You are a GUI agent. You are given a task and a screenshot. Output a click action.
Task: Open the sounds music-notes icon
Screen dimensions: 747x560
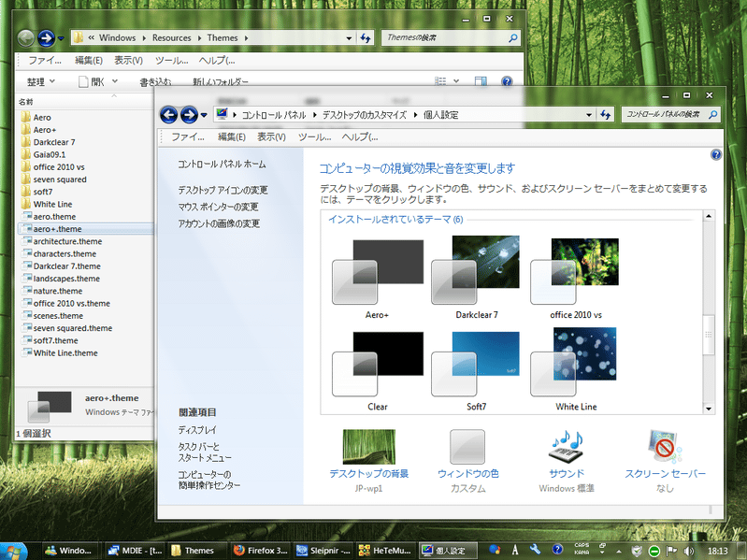[x=567, y=446]
